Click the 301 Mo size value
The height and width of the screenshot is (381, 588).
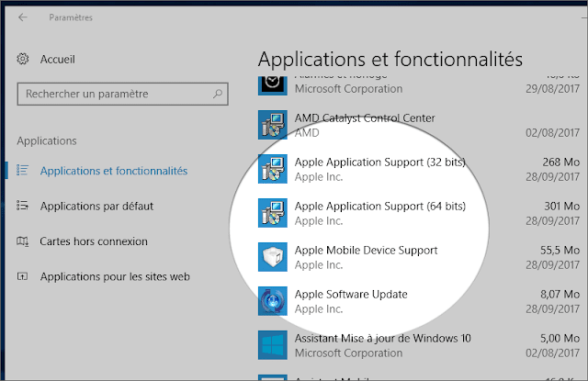(561, 206)
